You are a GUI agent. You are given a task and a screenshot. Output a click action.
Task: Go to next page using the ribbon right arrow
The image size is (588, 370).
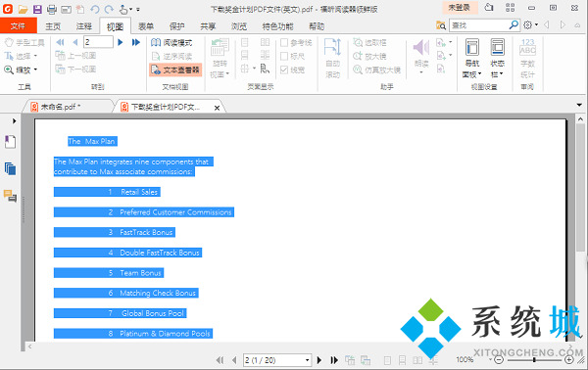tap(121, 42)
